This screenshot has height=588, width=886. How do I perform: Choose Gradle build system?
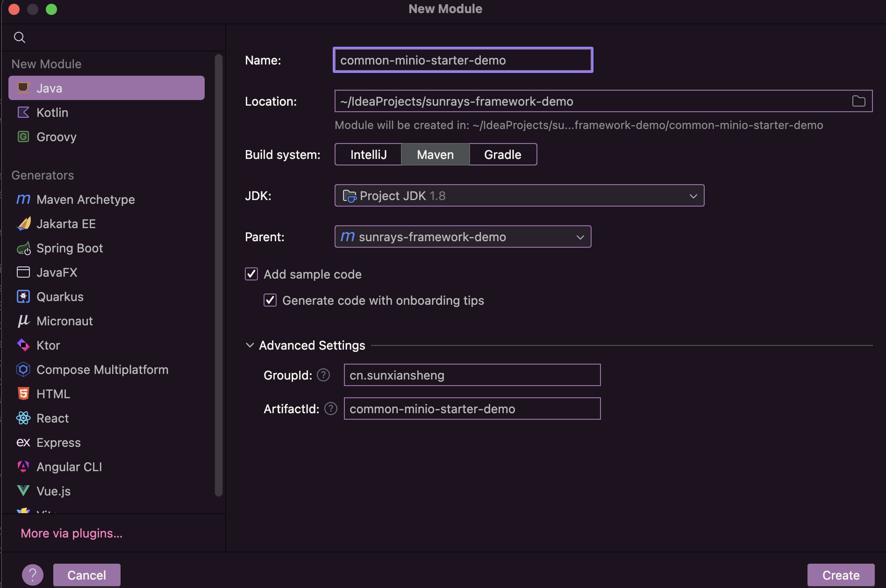(x=503, y=154)
